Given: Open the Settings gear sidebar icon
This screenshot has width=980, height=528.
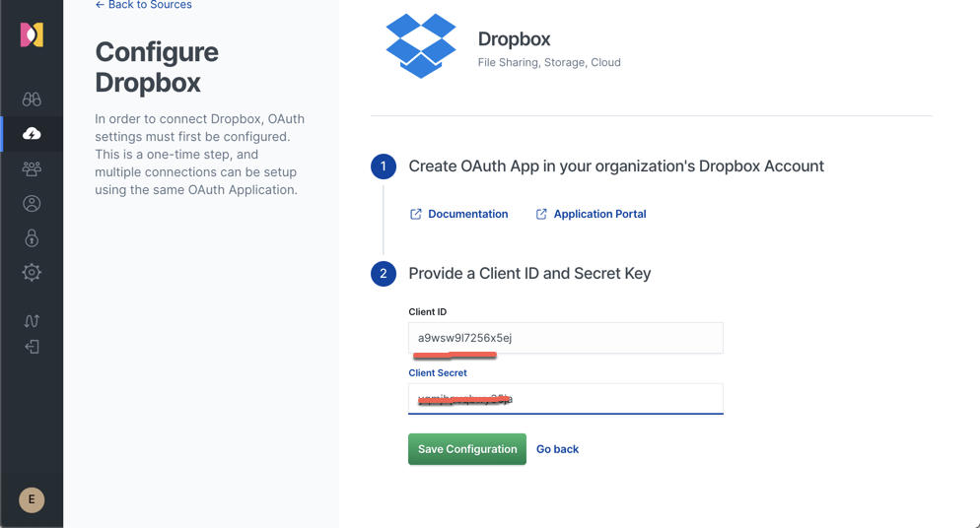Looking at the screenshot, I should (32, 272).
